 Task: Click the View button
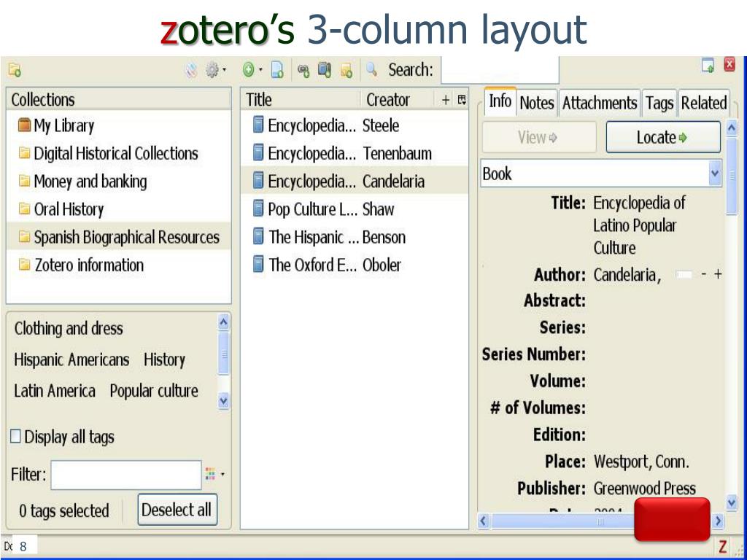(539, 137)
